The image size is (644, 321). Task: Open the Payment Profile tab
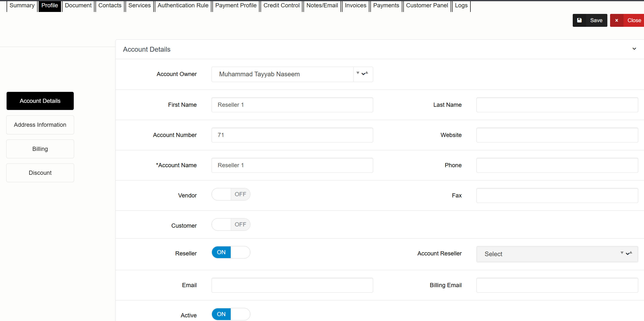236,6
